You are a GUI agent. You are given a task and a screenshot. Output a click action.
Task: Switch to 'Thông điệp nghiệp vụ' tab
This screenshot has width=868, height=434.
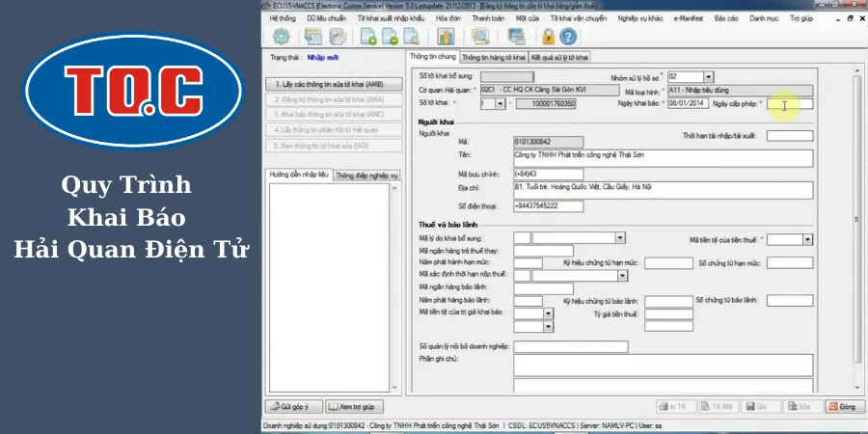tap(366, 176)
